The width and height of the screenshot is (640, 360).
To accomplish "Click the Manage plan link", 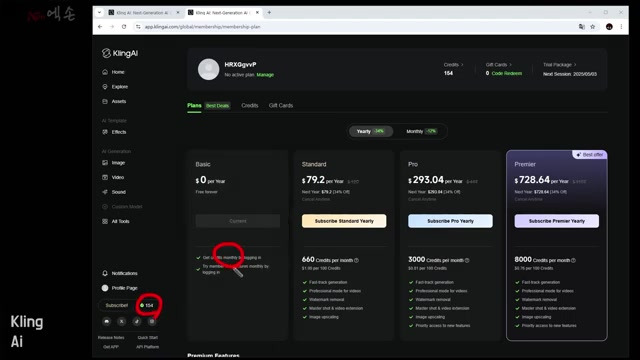I will [x=265, y=75].
